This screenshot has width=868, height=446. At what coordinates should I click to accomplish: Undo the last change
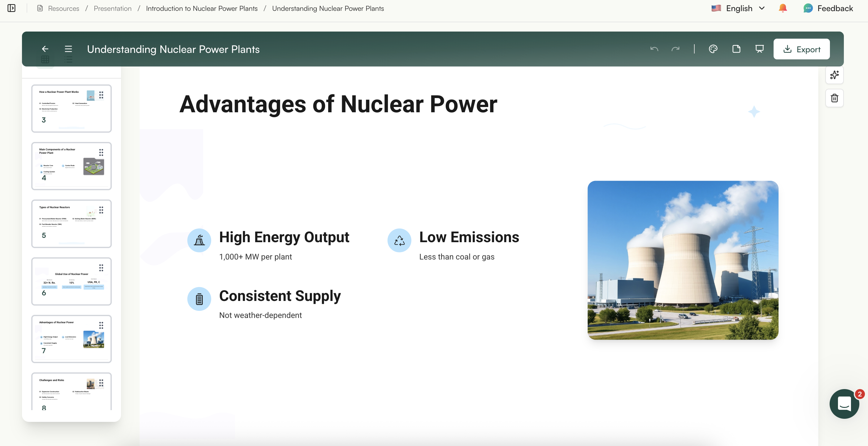pyautogui.click(x=654, y=49)
